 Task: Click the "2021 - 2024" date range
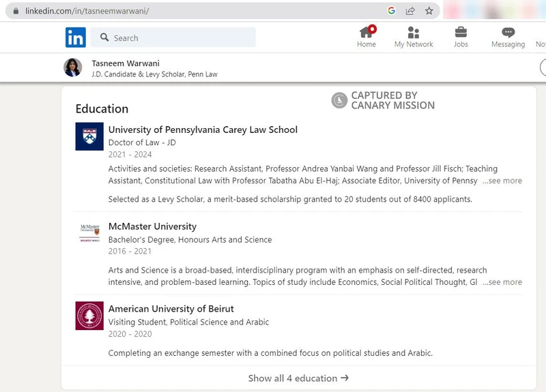(x=130, y=155)
